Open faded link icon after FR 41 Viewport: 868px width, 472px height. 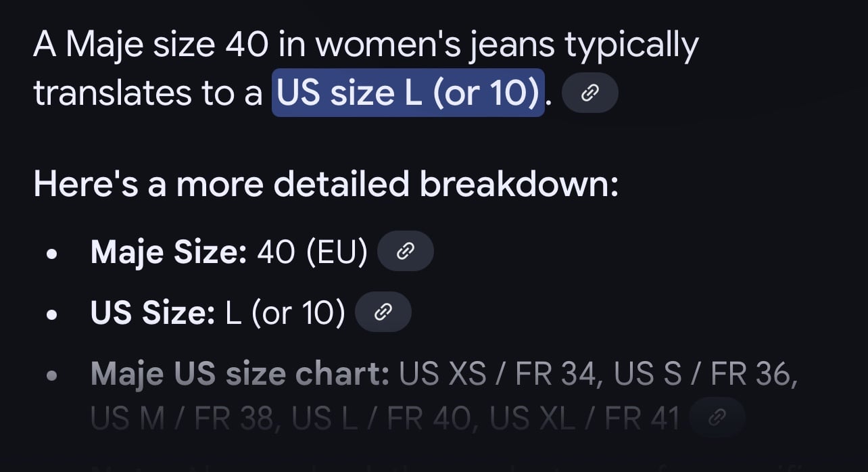(x=717, y=419)
